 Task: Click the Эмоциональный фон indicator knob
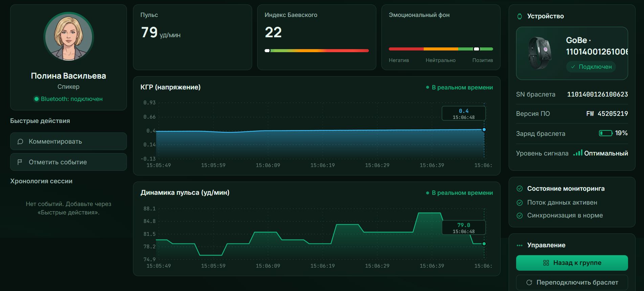[x=476, y=49]
